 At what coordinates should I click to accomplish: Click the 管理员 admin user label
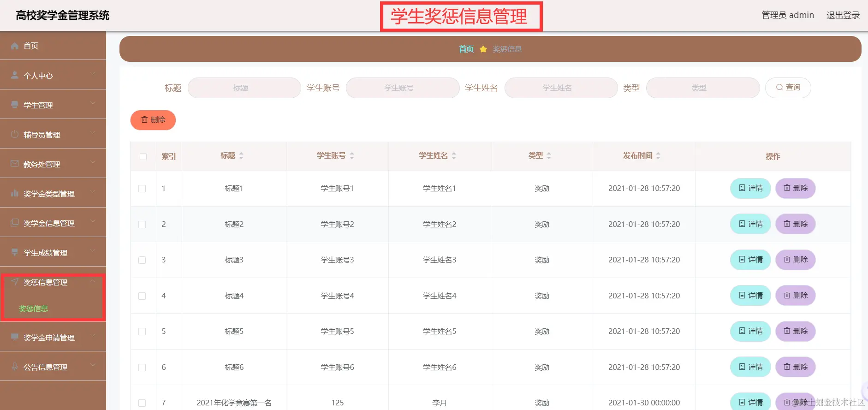pyautogui.click(x=788, y=15)
